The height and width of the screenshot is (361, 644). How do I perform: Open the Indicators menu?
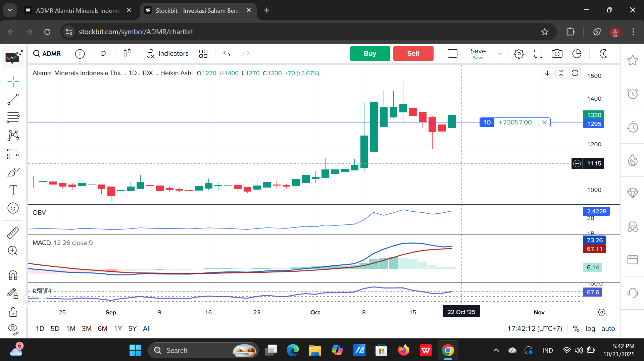pyautogui.click(x=168, y=54)
